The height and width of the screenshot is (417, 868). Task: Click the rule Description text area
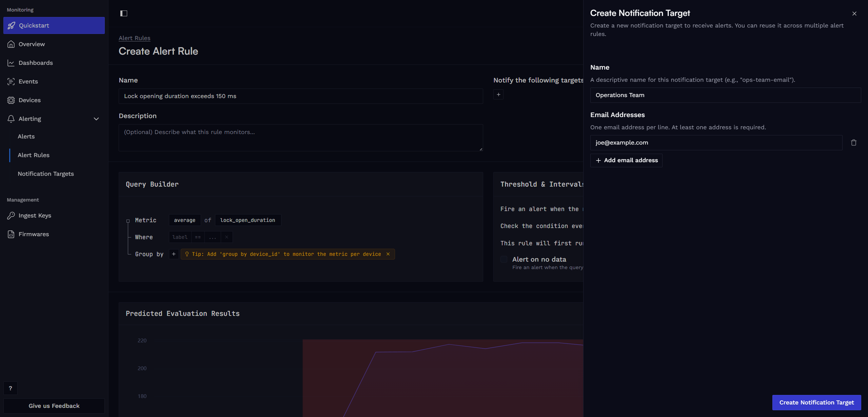coord(300,138)
